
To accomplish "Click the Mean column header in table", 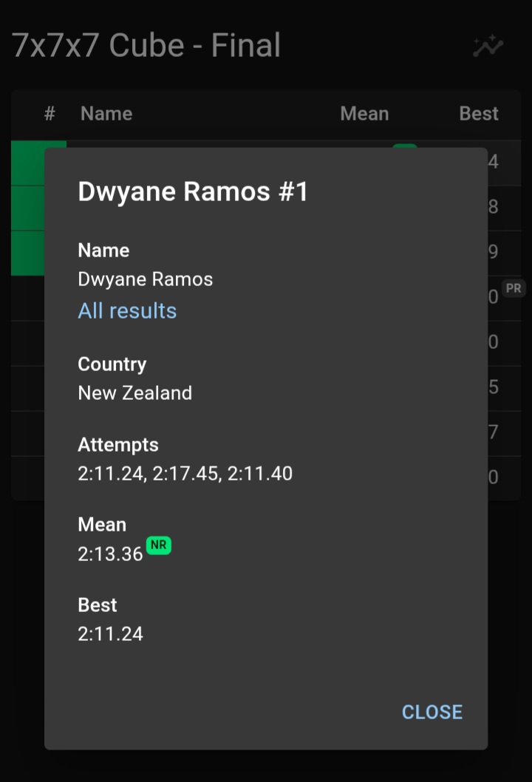I will [364, 114].
